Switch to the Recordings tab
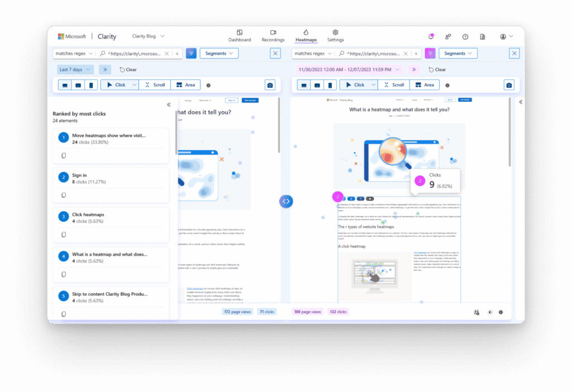This screenshot has width=572, height=392. (273, 36)
